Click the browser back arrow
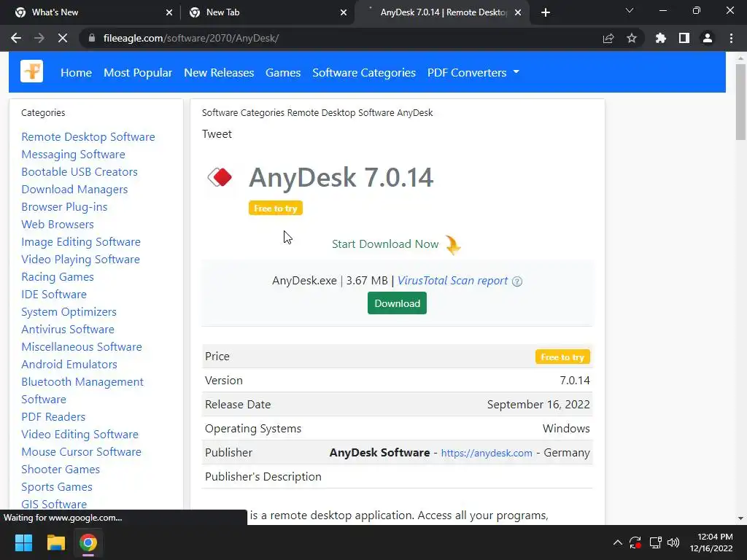The height and width of the screenshot is (560, 747). 16,38
